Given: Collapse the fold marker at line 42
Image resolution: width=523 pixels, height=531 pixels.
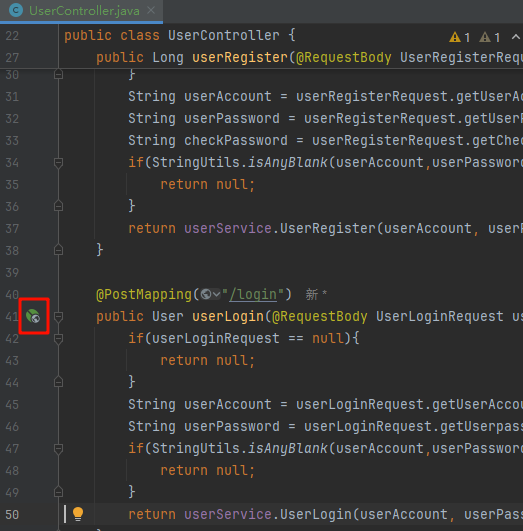Looking at the screenshot, I should click(58, 338).
